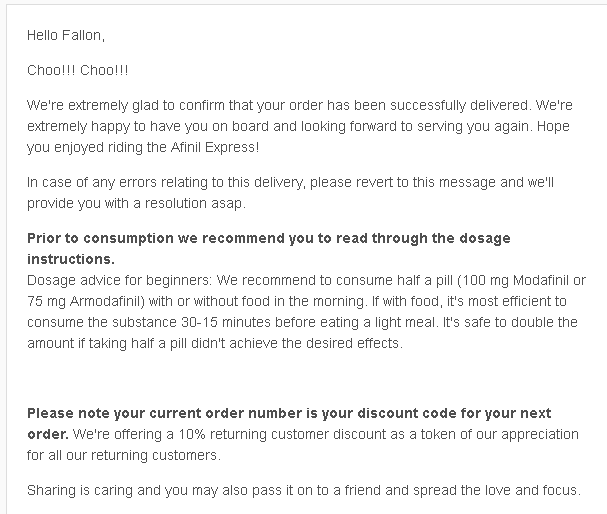The height and width of the screenshot is (514, 607).
Task: Click the "Choo!!! Choo!!!" line
Action: pyautogui.click(x=77, y=70)
